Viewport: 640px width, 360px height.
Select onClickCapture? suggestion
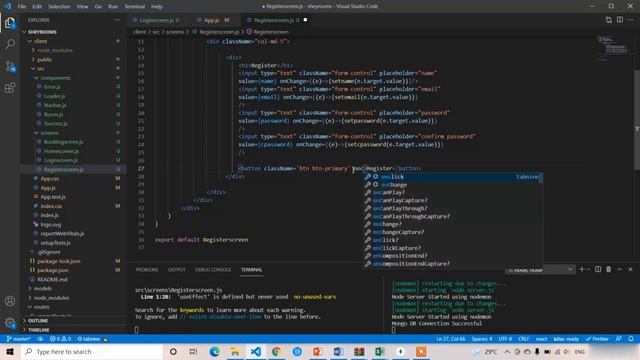click(x=452, y=248)
